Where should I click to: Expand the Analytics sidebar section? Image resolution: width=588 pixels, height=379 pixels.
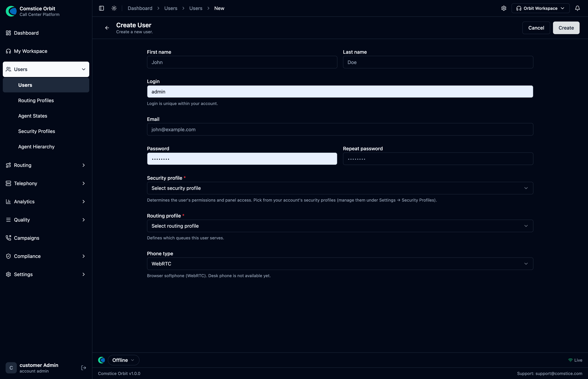[x=83, y=202]
